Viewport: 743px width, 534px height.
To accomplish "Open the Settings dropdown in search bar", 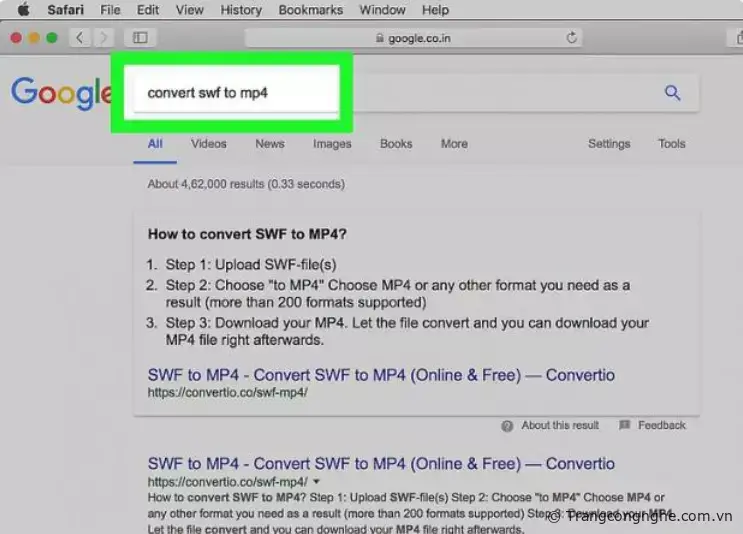I will 609,144.
